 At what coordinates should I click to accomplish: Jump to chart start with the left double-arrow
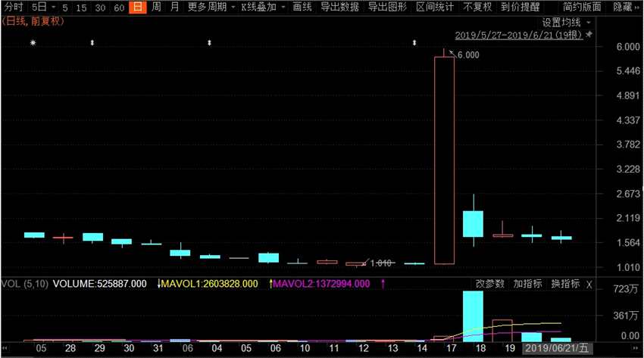(x=5, y=349)
